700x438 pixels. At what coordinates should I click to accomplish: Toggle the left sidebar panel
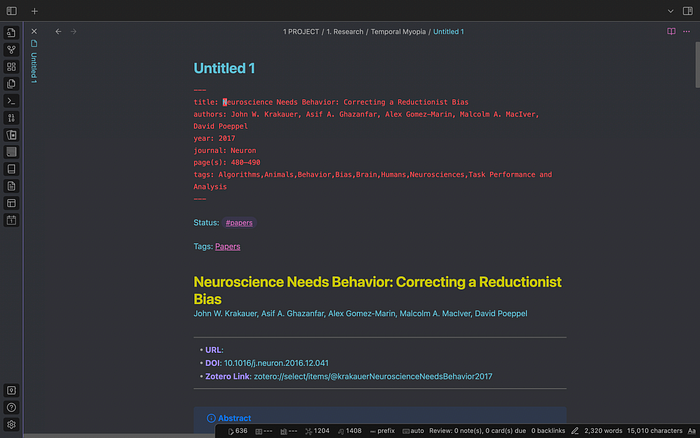tap(11, 10)
